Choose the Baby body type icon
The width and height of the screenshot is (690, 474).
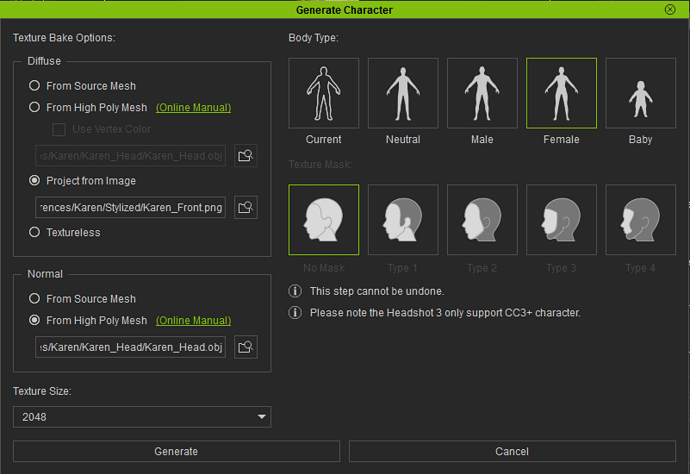point(641,93)
